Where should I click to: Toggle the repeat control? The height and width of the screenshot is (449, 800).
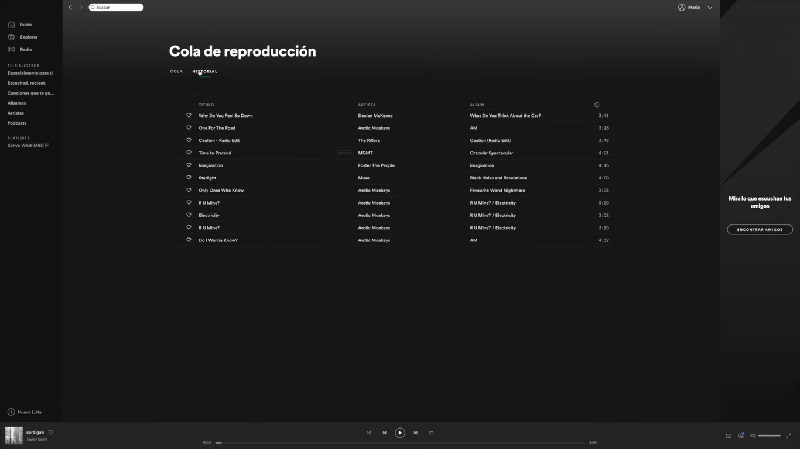pyautogui.click(x=431, y=433)
